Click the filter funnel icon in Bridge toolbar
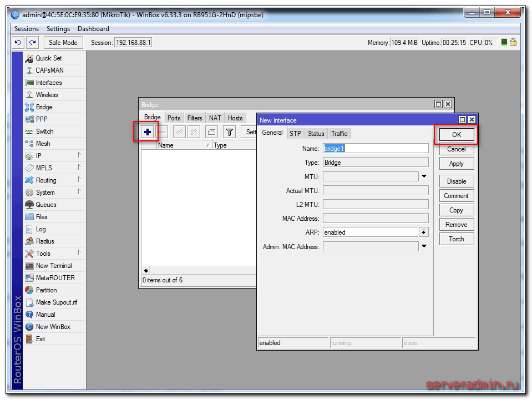The height and width of the screenshot is (400, 532). click(x=229, y=132)
